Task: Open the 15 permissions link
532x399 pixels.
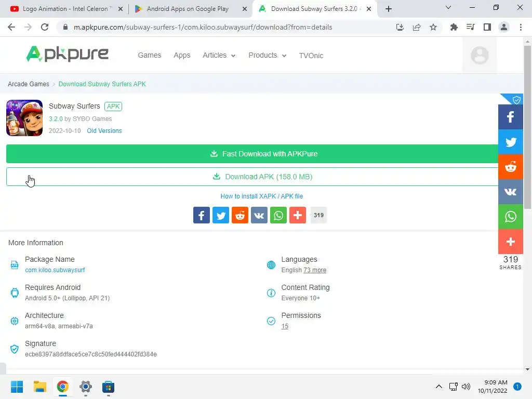Action: (x=285, y=326)
